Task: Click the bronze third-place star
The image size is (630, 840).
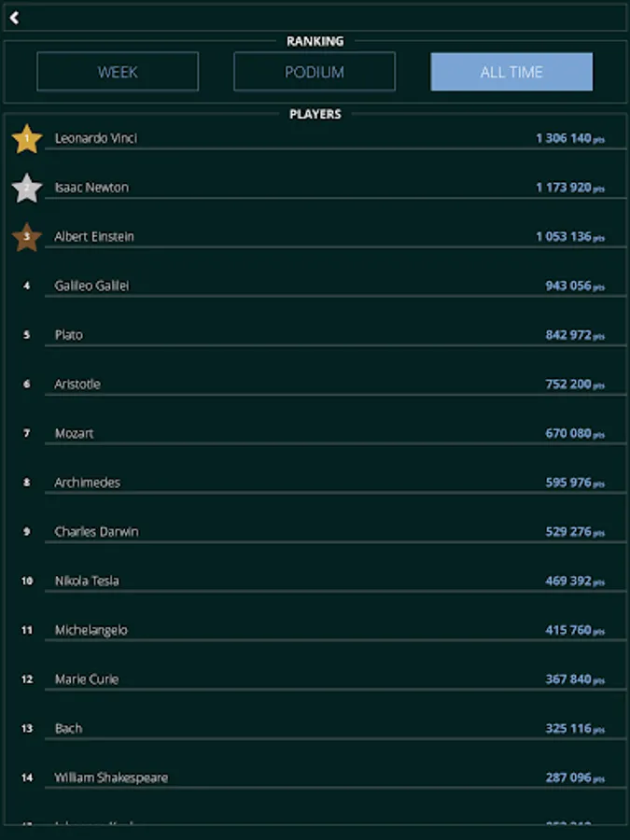Action: click(x=27, y=237)
